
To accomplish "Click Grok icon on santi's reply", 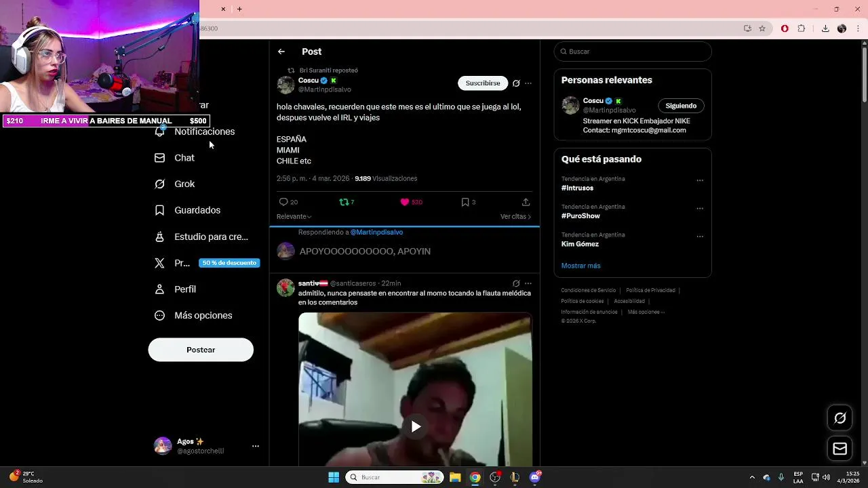I will (x=516, y=283).
